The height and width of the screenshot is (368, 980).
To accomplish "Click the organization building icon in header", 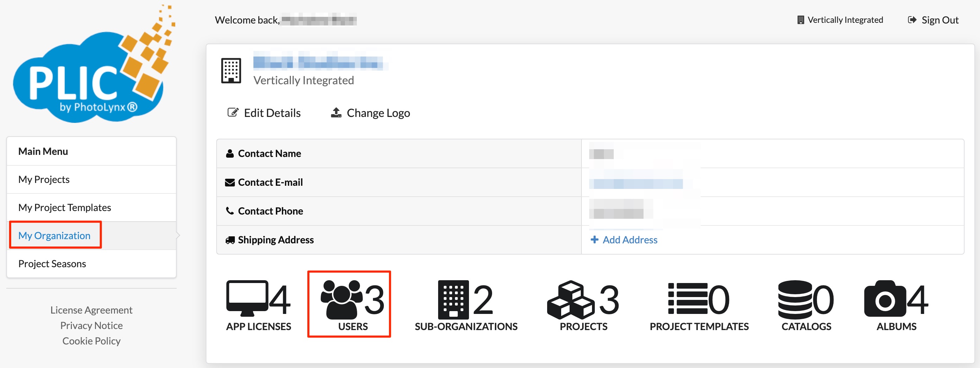I will click(x=231, y=71).
